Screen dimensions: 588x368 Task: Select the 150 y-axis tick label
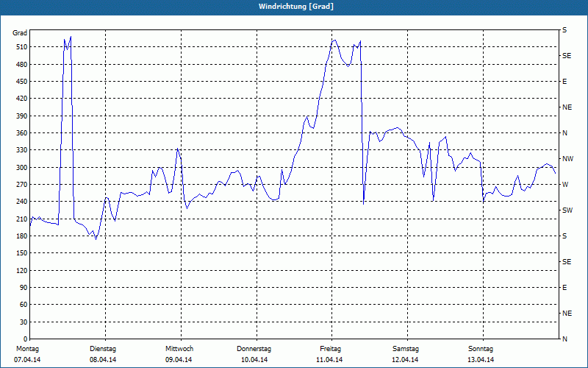[21, 253]
